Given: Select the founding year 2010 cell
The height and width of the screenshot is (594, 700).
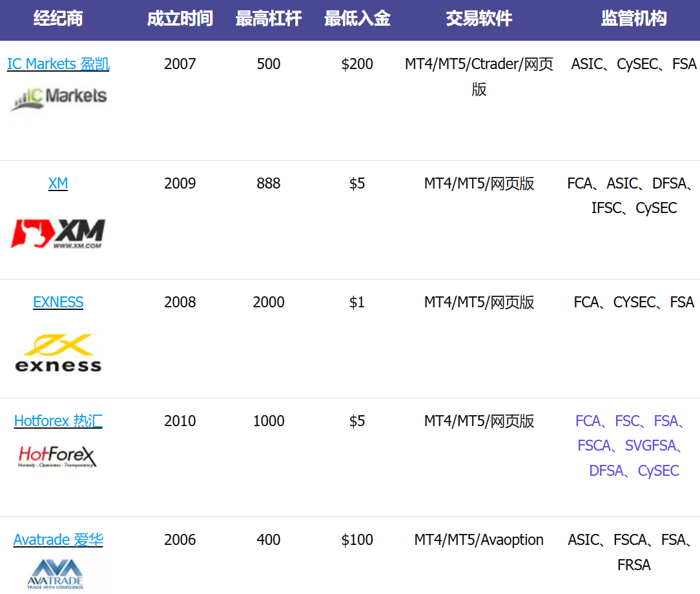Looking at the screenshot, I should pos(180,421).
